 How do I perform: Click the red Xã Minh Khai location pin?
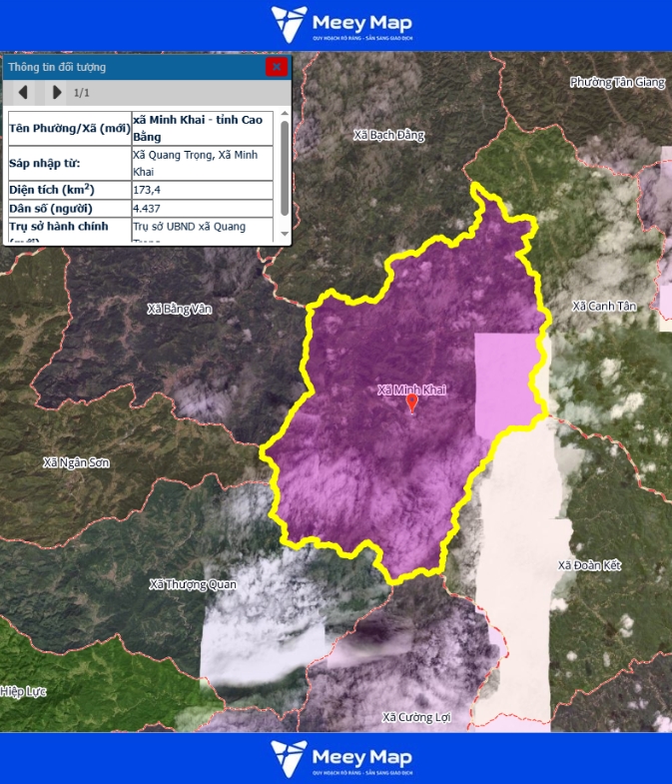411,402
